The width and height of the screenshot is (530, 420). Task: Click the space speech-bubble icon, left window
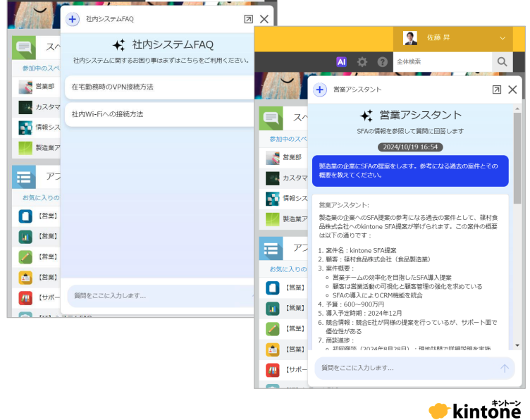[24, 48]
